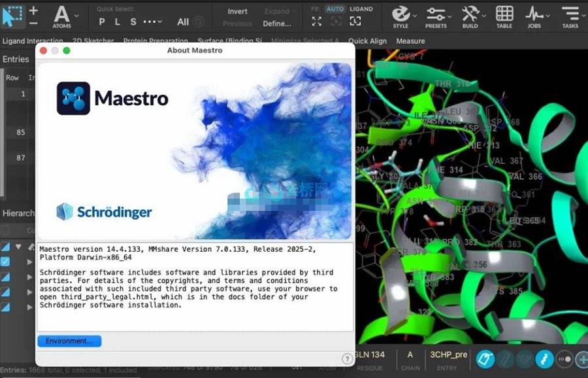Click the residue label GLN 134
The height and width of the screenshot is (378, 588).
pos(369,354)
